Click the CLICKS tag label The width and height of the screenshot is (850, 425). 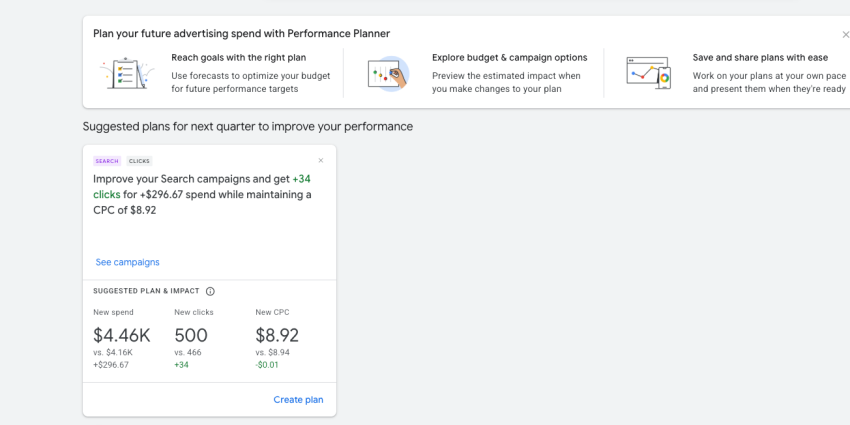pos(139,161)
